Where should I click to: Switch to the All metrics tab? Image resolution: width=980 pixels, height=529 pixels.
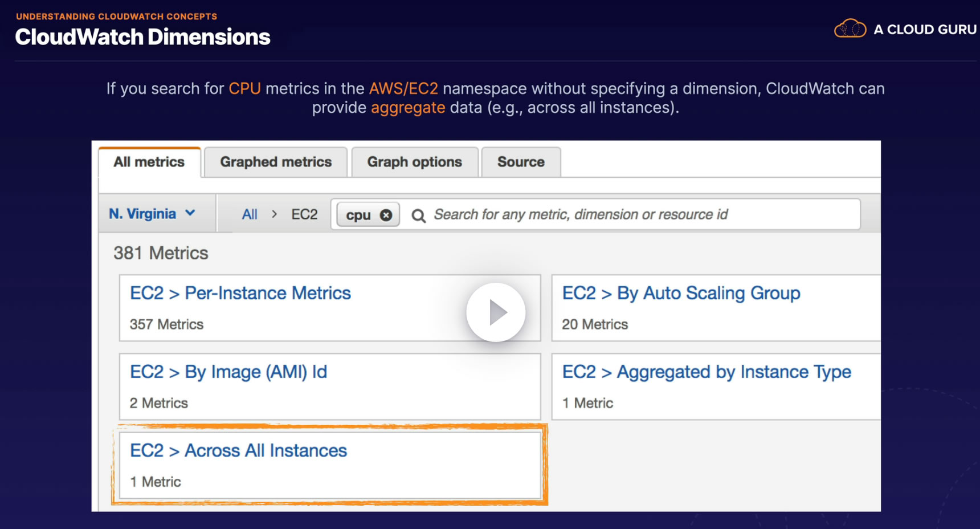pos(149,162)
